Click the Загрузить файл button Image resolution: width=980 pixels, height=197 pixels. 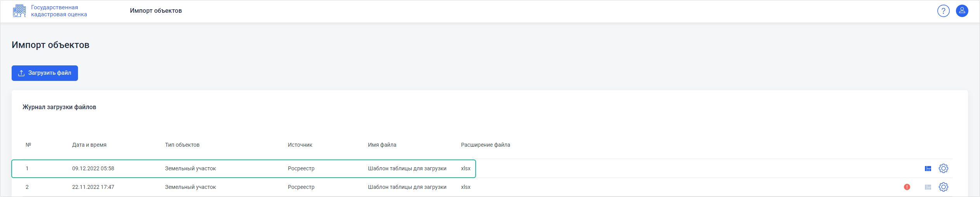coord(45,73)
